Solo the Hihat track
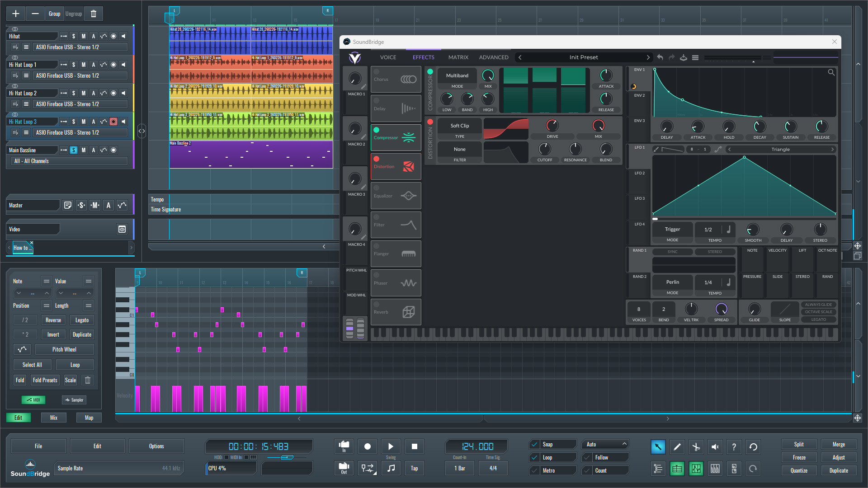Viewport: 868px width, 488px height. [74, 36]
